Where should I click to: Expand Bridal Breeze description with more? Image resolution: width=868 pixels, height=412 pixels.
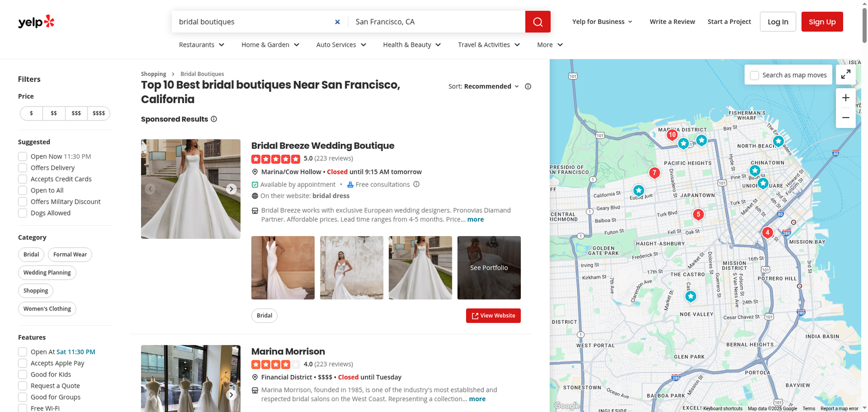tap(476, 219)
